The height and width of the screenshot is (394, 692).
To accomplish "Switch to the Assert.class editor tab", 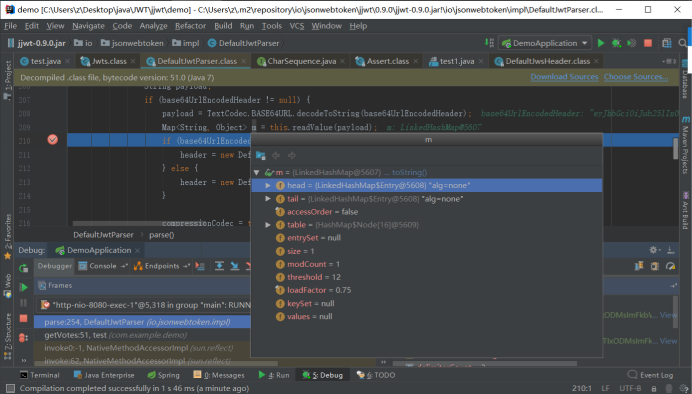I will 387,61.
